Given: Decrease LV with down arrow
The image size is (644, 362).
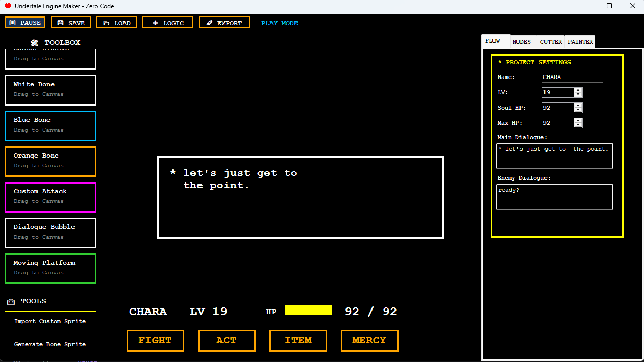Looking at the screenshot, I should tap(578, 95).
